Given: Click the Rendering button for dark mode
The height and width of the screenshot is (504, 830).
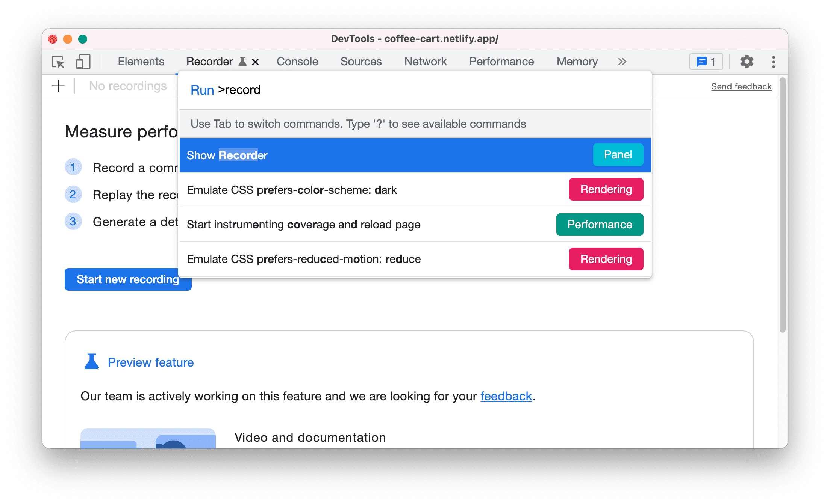Looking at the screenshot, I should pos(605,190).
